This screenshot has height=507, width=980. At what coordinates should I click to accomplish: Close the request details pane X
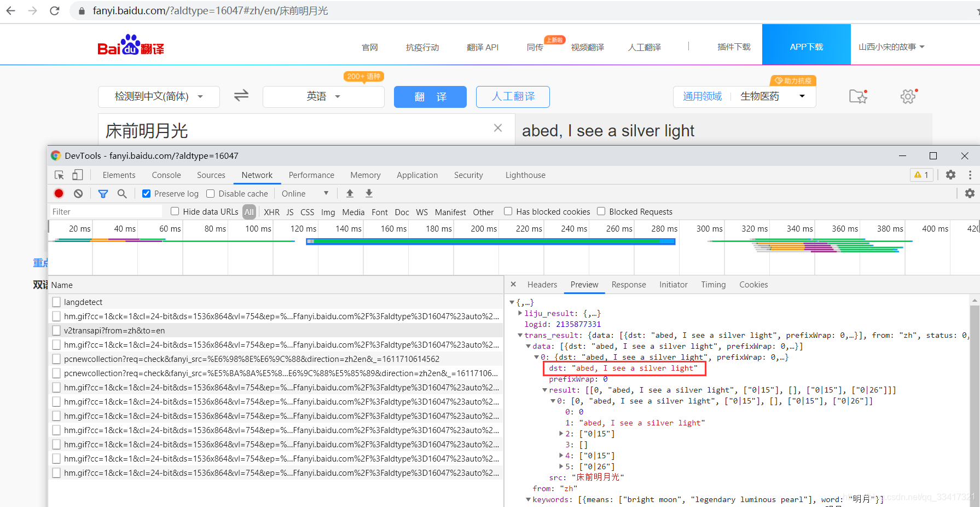513,284
